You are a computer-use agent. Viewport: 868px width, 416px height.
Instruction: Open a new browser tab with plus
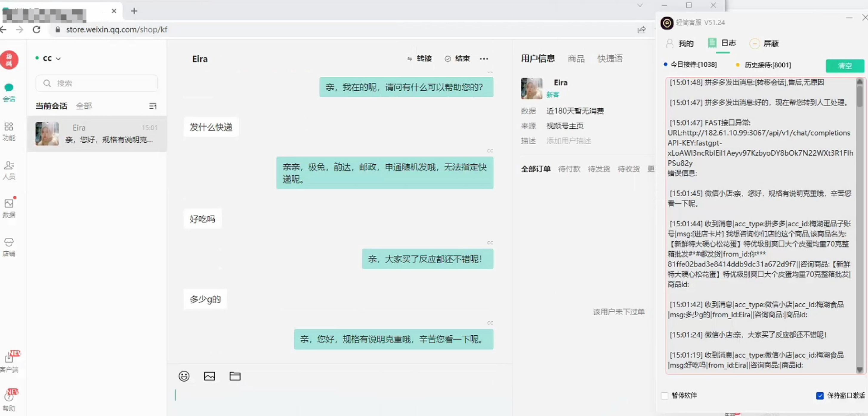coord(134,11)
